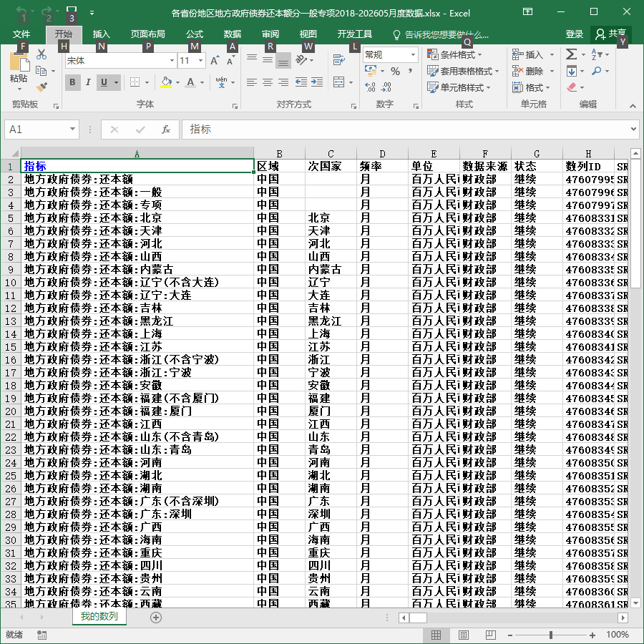Expand the number format 常规 dropdown

(x=413, y=54)
